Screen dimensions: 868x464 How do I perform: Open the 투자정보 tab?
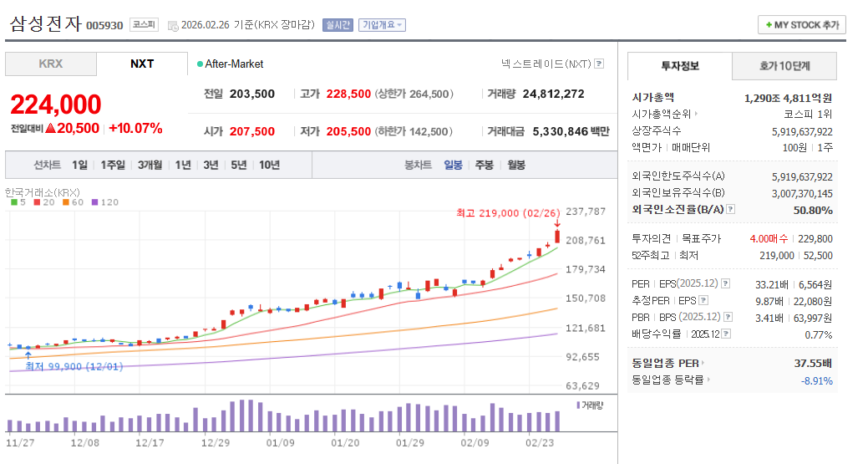(x=680, y=66)
